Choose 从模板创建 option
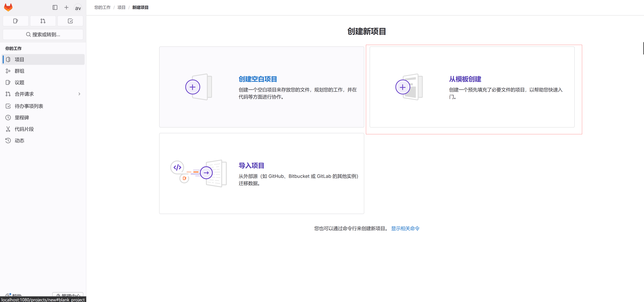 pyautogui.click(x=465, y=79)
